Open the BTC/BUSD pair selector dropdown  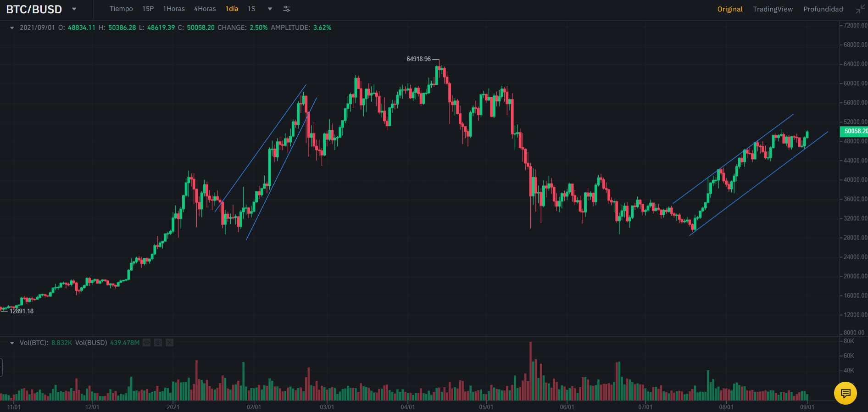coord(74,9)
